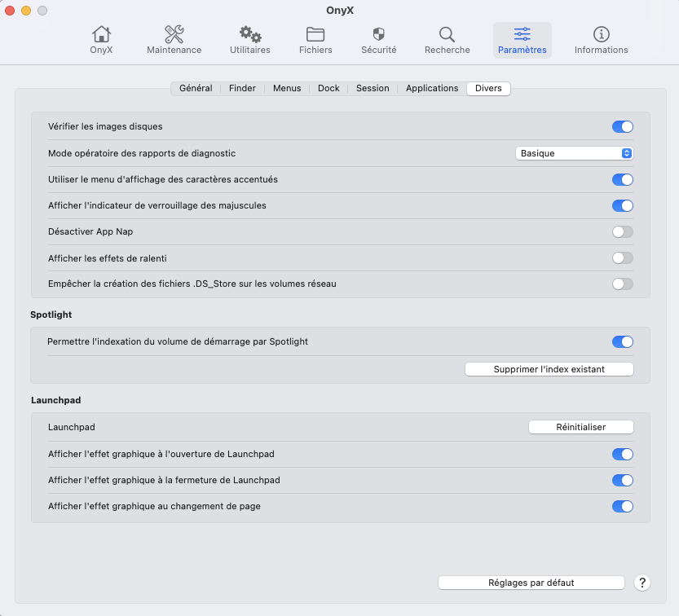Screen dimensions: 679x616
Task: Switch to the Général tab
Action: [x=196, y=88]
